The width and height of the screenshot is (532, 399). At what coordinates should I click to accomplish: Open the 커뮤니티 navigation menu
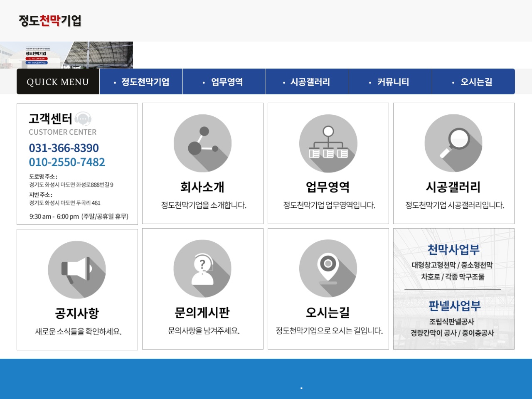coord(390,82)
